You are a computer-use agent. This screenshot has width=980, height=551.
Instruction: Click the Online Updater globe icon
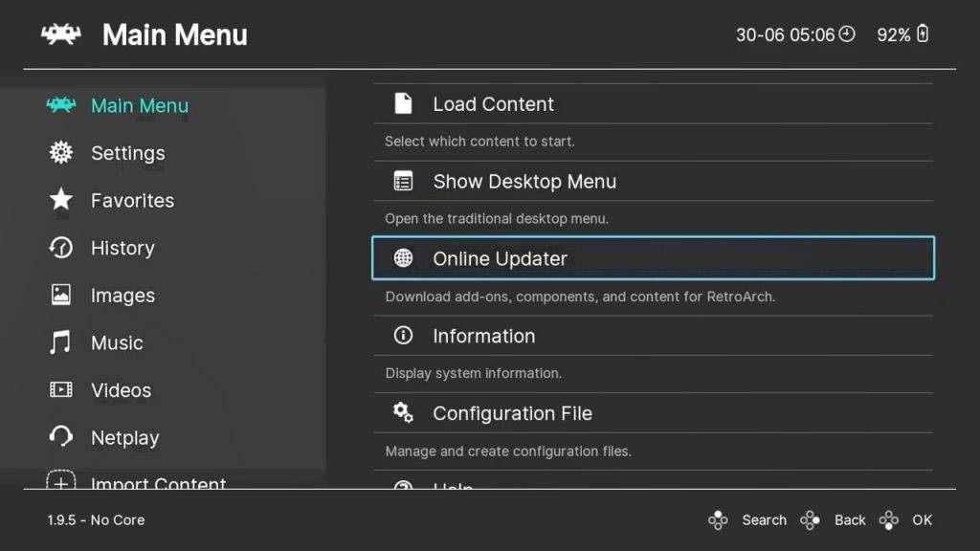pyautogui.click(x=403, y=258)
